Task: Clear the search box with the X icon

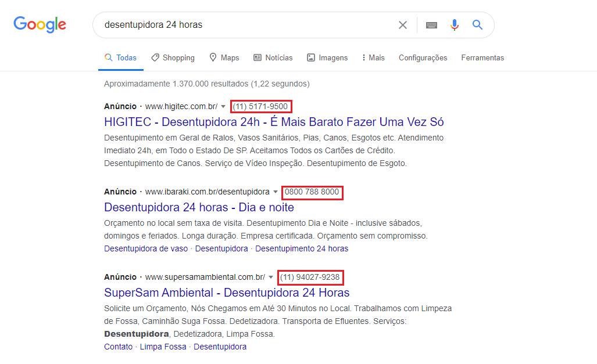Action: [x=402, y=25]
